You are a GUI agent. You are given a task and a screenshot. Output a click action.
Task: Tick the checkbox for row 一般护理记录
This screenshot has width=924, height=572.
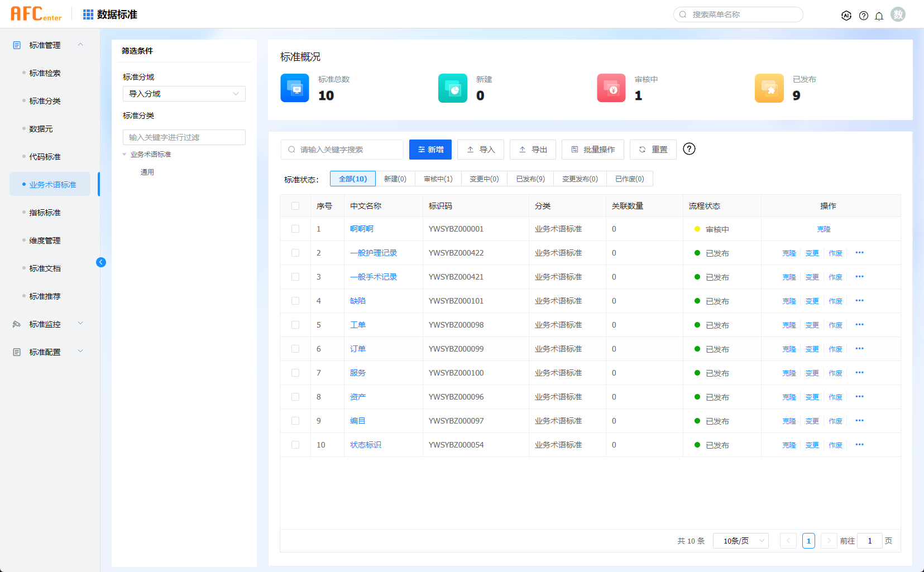(295, 253)
